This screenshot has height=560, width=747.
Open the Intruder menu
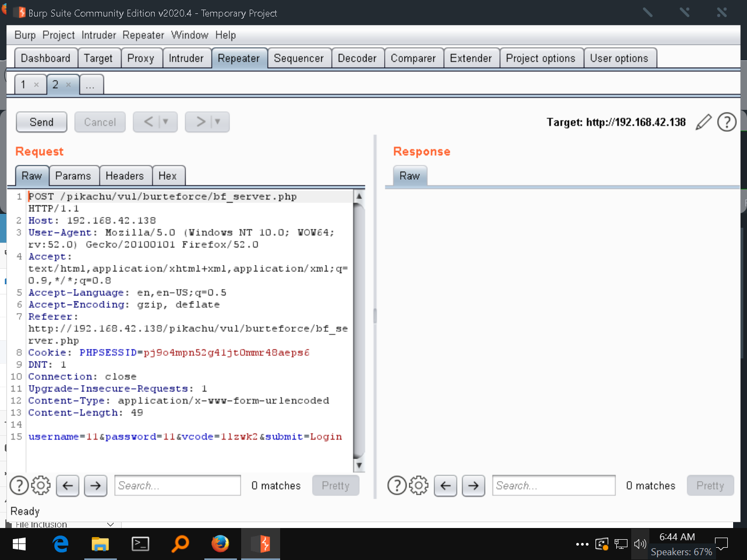point(99,35)
